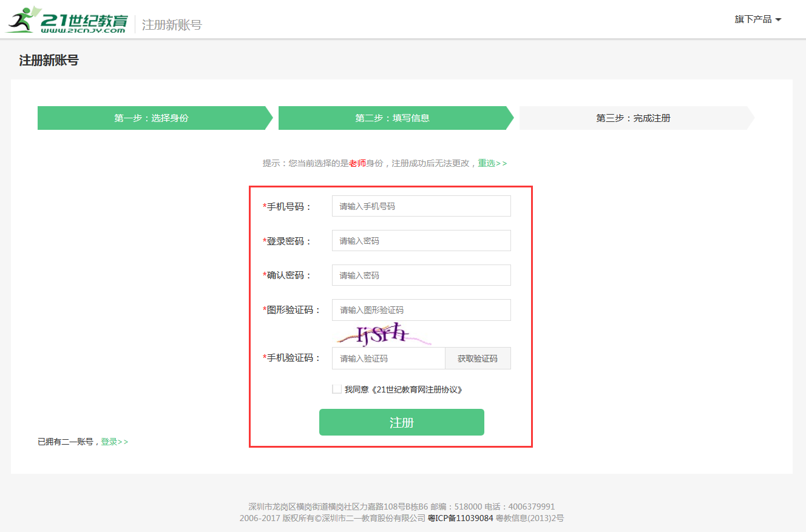Click the 登录>> link
This screenshot has height=532, width=806.
point(115,442)
